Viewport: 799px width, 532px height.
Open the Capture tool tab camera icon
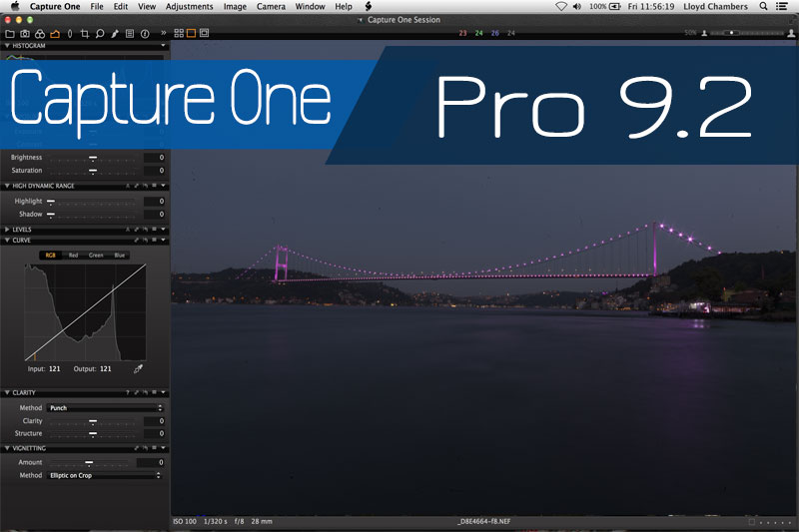pyautogui.click(x=24, y=34)
